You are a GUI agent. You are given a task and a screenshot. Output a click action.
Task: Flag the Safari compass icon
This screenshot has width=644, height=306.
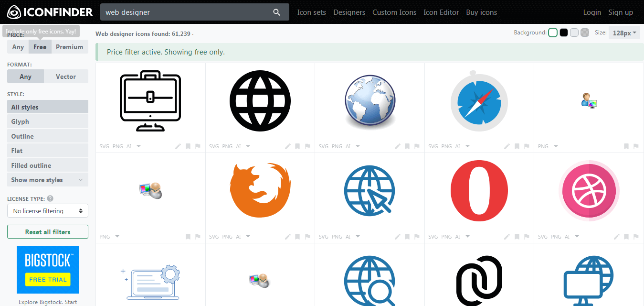point(527,146)
